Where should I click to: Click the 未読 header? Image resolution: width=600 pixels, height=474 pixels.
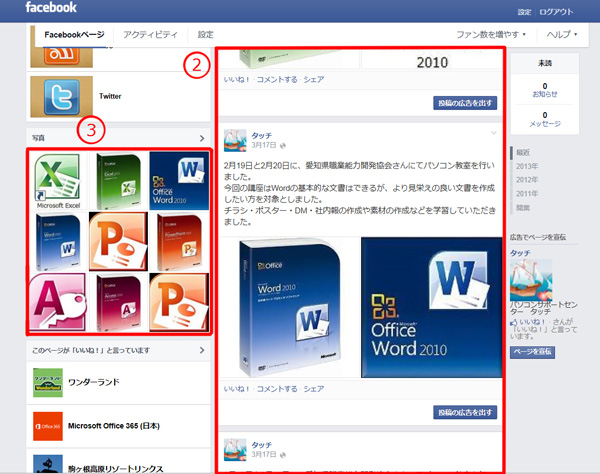click(x=545, y=64)
